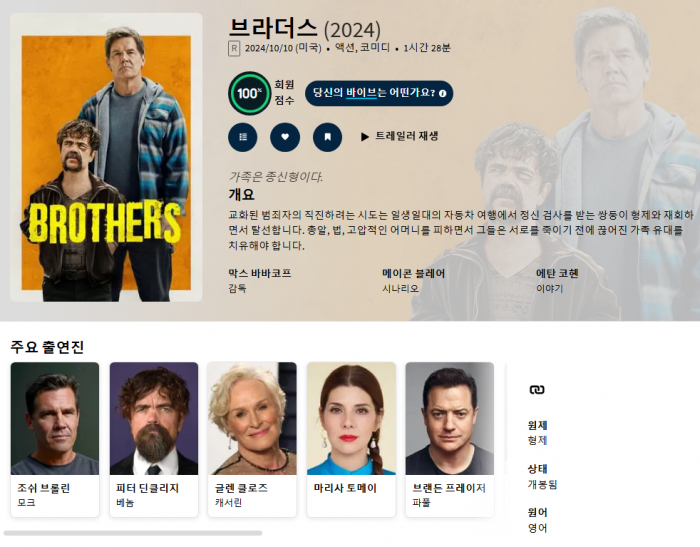Open story credit 에탄 코헨 link
Viewport: 700px width, 547px height.
click(x=557, y=273)
